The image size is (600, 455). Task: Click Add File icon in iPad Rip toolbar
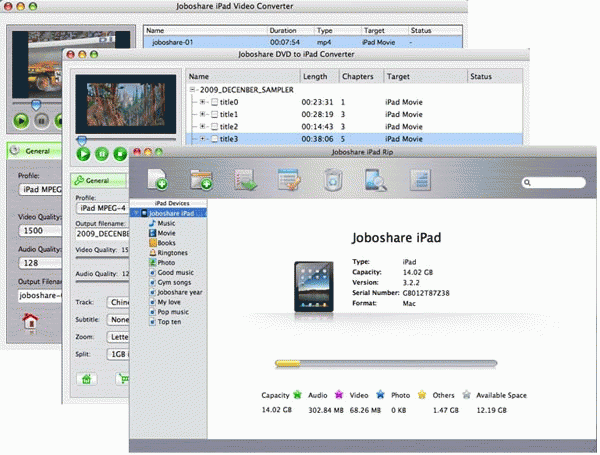[157, 179]
